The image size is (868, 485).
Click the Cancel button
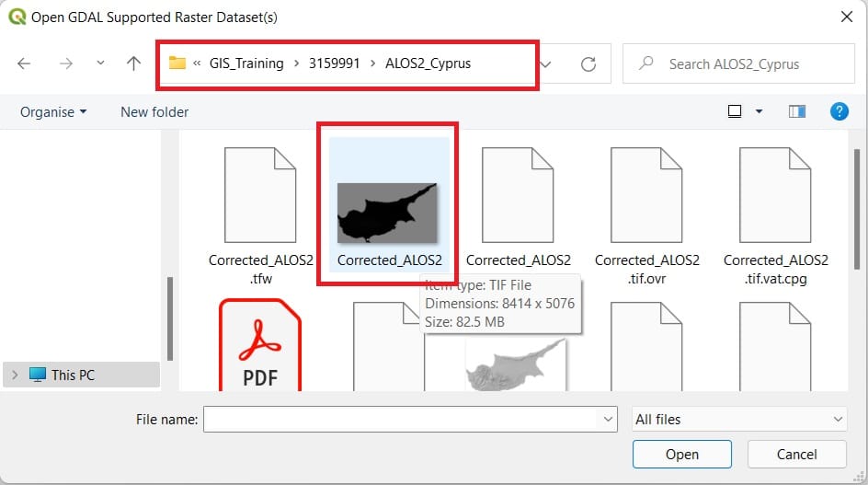click(796, 455)
